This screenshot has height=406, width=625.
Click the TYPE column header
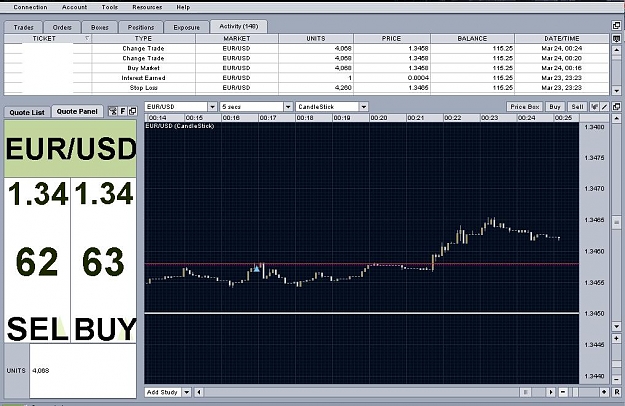pos(143,39)
